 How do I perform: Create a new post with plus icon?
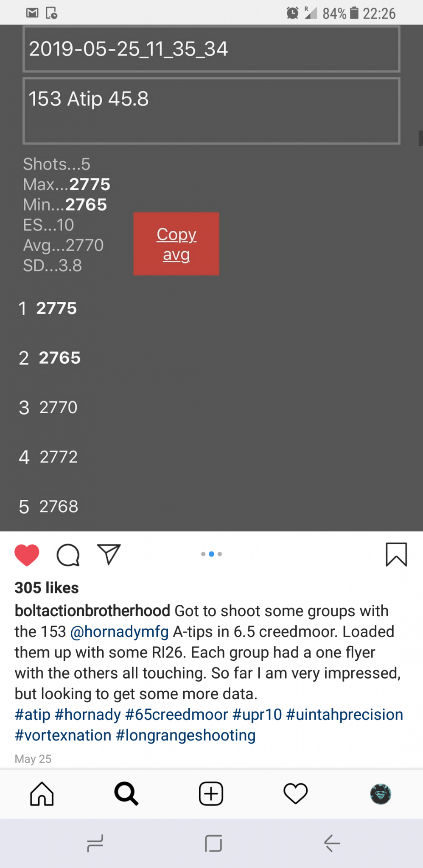211,793
